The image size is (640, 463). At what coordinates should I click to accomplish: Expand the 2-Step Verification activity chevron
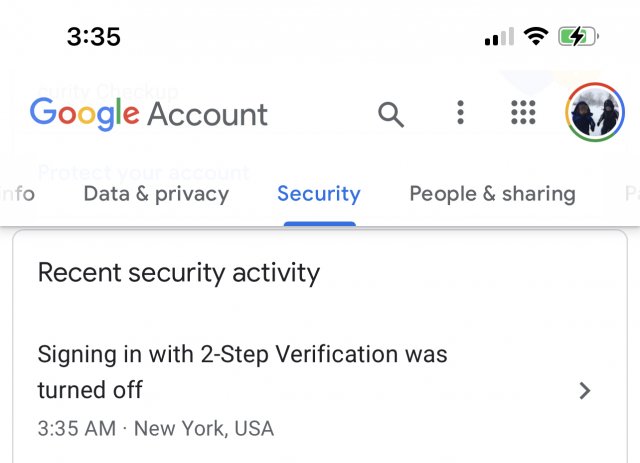click(586, 391)
